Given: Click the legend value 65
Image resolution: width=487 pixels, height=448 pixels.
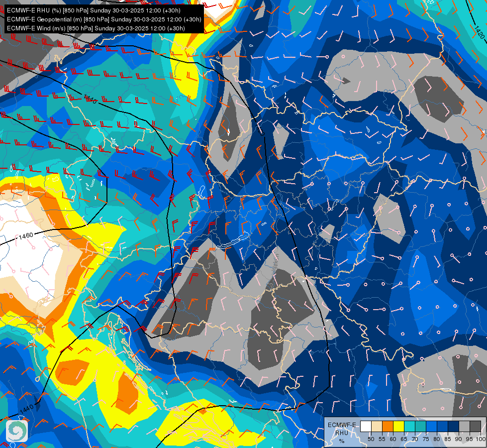Looking at the screenshot, I should point(404,439).
